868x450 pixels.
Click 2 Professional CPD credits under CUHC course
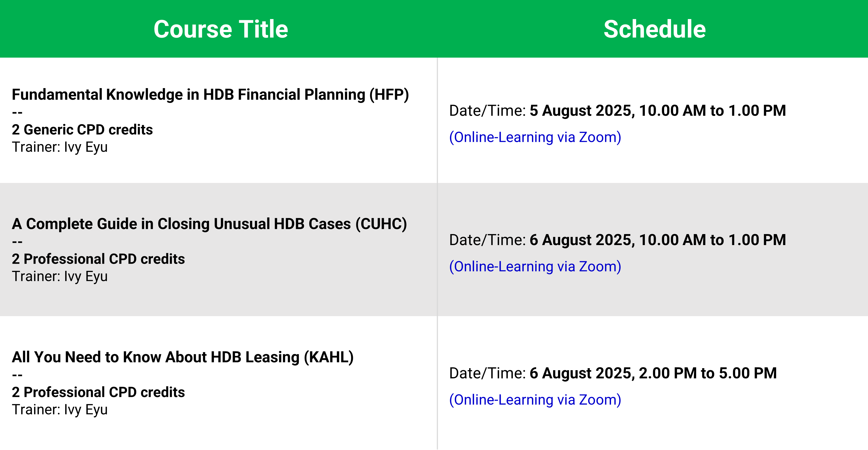pos(98,259)
